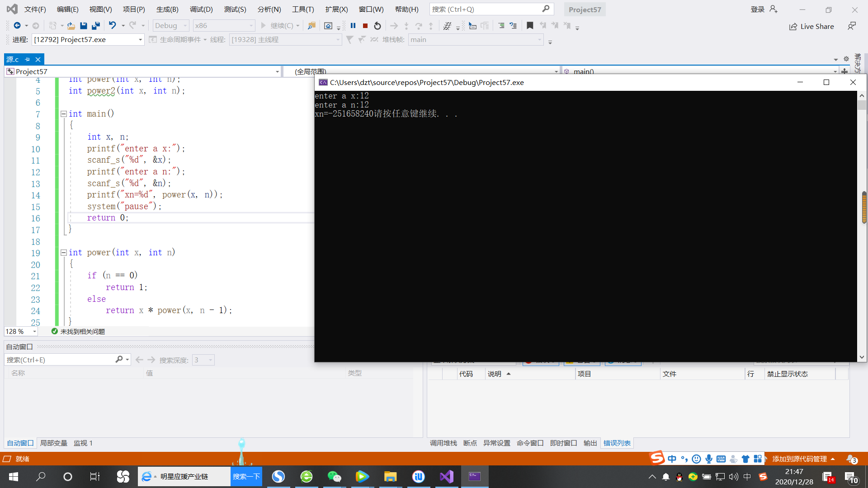Click the console window vertical scrollbar thumb
Image resolution: width=868 pixels, height=488 pixels.
click(862, 105)
